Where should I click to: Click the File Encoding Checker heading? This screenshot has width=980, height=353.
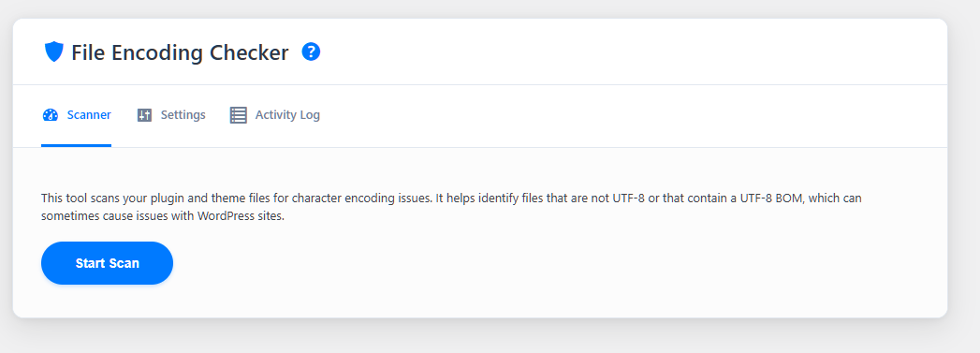180,52
